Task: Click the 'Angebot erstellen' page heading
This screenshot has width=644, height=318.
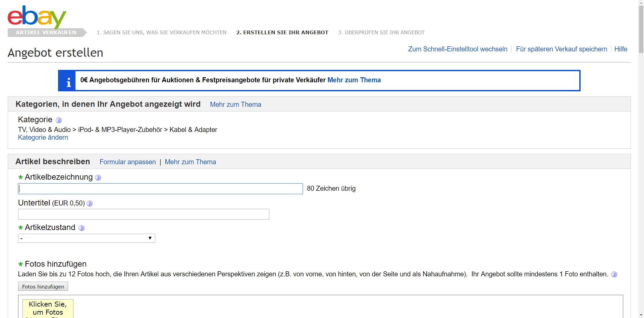Action: (x=55, y=53)
